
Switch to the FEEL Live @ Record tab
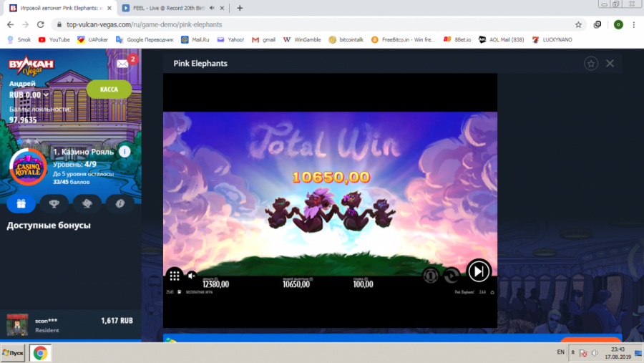point(168,8)
